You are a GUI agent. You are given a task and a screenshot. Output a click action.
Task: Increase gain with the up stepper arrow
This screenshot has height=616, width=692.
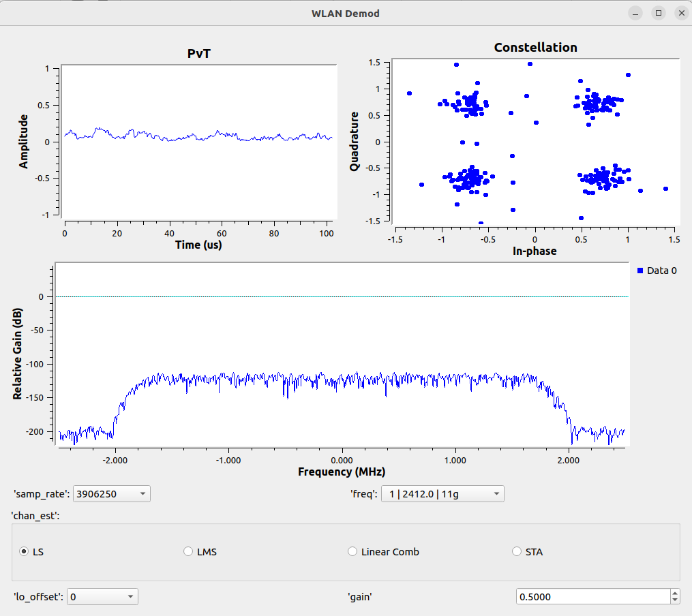pyautogui.click(x=675, y=593)
